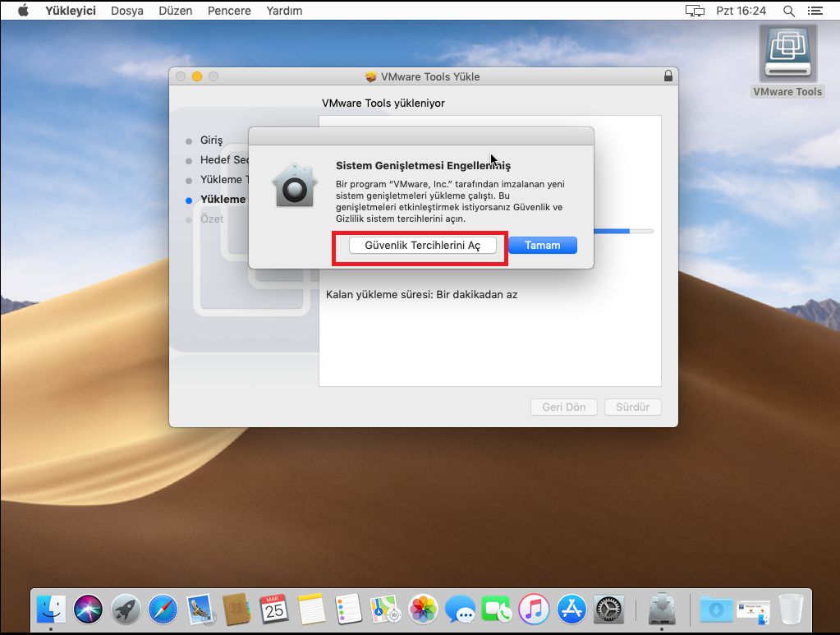Open the Notification Center list icon
This screenshot has width=840, height=635.
[815, 11]
